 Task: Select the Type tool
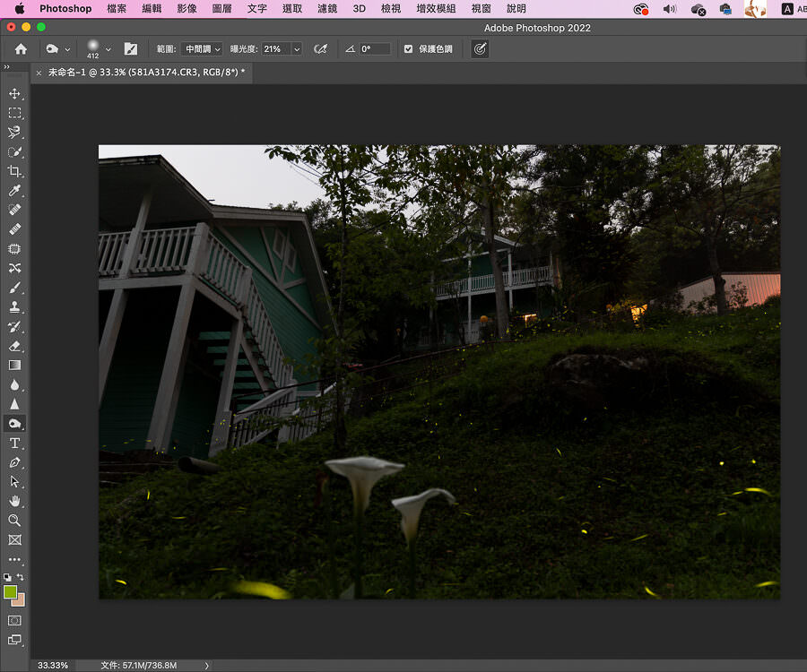pyautogui.click(x=14, y=444)
